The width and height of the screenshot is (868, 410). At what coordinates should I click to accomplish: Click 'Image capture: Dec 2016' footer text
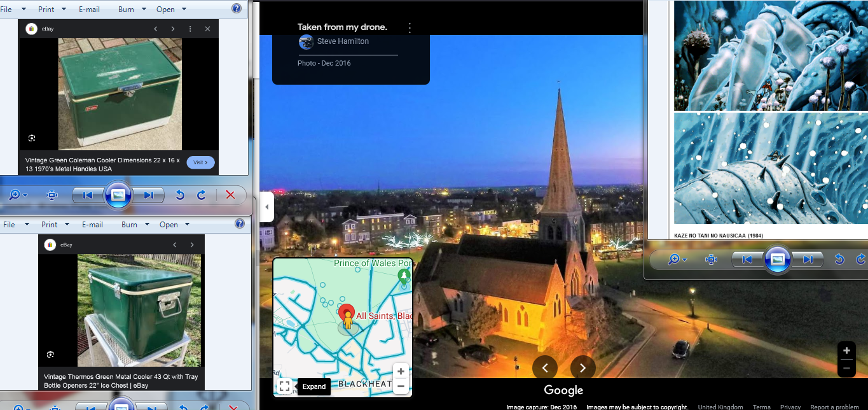[542, 407]
